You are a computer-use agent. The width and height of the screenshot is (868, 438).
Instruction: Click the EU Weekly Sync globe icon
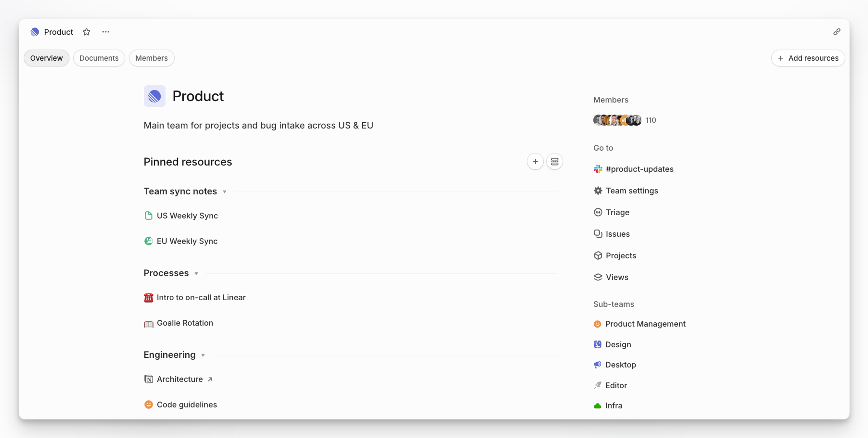point(149,241)
